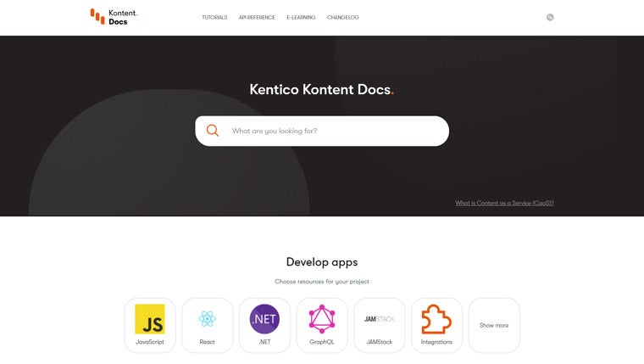Open the Tutorials menu item

[x=214, y=17]
